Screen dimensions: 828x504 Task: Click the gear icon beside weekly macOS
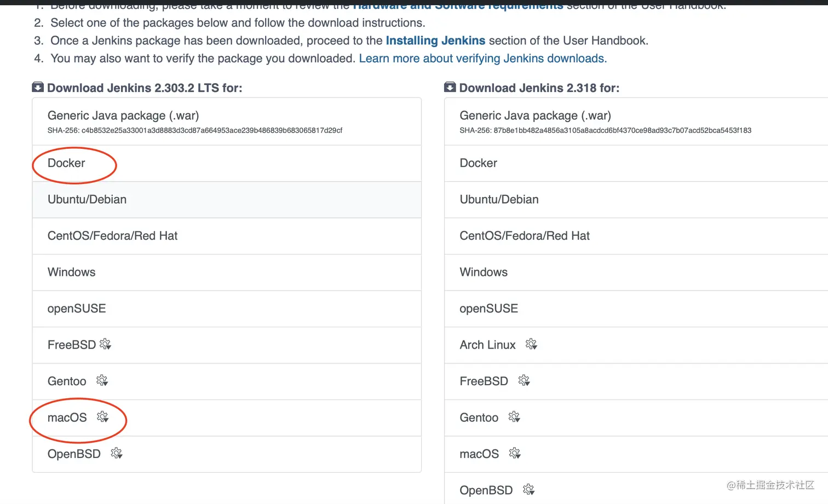pyautogui.click(x=515, y=453)
